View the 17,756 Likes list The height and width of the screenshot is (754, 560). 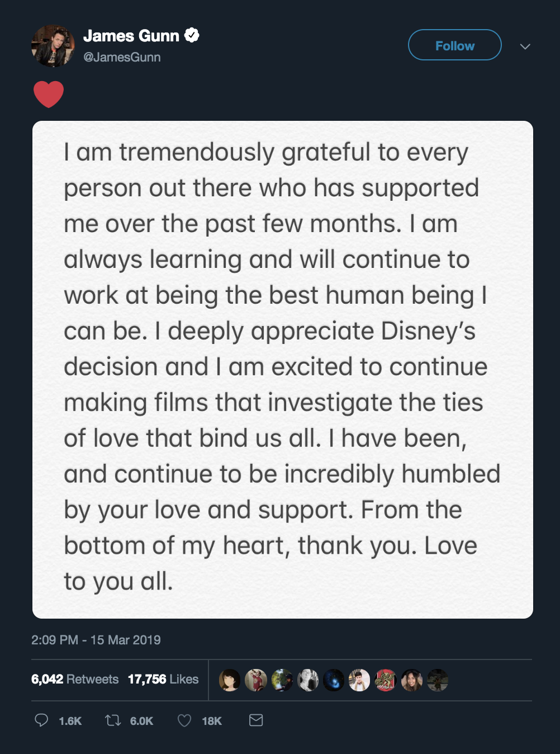click(x=163, y=679)
